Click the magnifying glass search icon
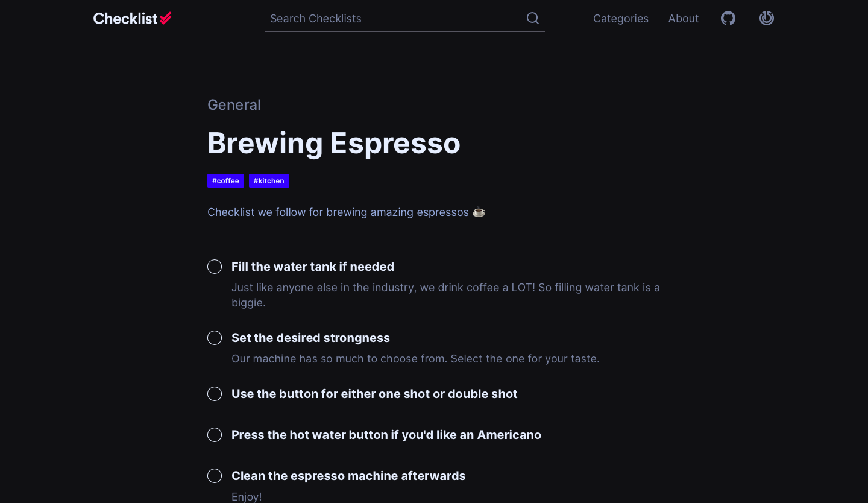The image size is (868, 503). (x=533, y=18)
